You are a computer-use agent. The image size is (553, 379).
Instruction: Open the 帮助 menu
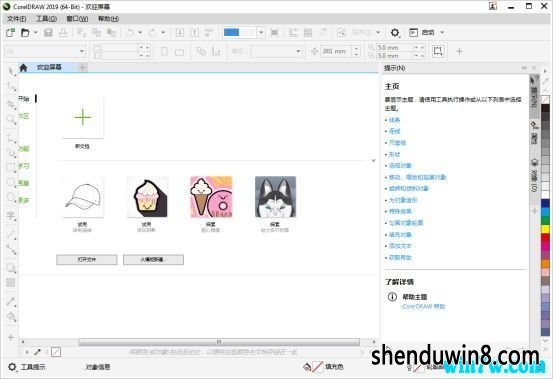click(108, 19)
